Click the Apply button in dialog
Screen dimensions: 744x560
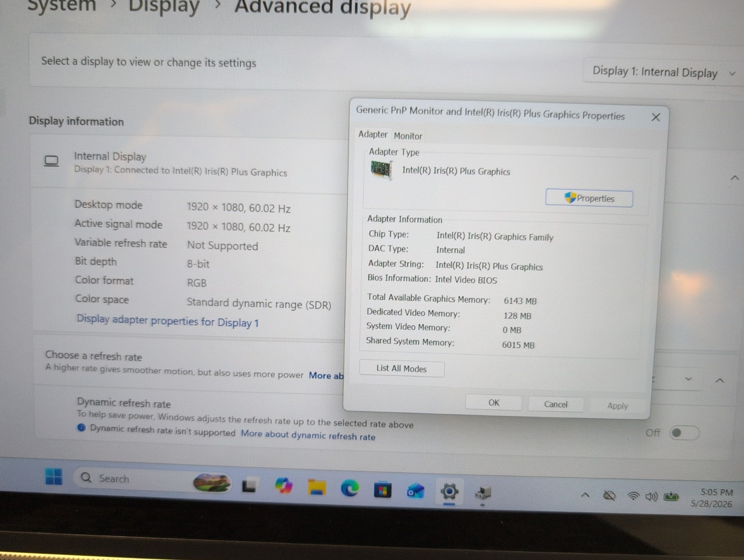618,406
